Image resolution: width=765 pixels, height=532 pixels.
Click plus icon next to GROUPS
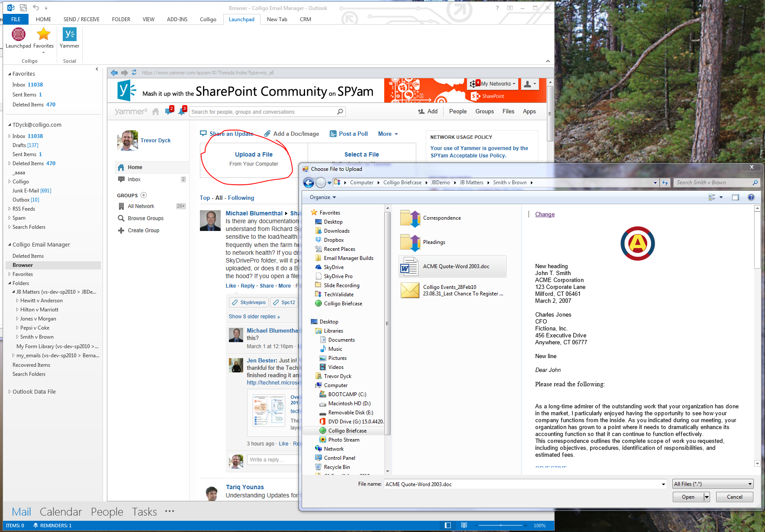tap(144, 195)
